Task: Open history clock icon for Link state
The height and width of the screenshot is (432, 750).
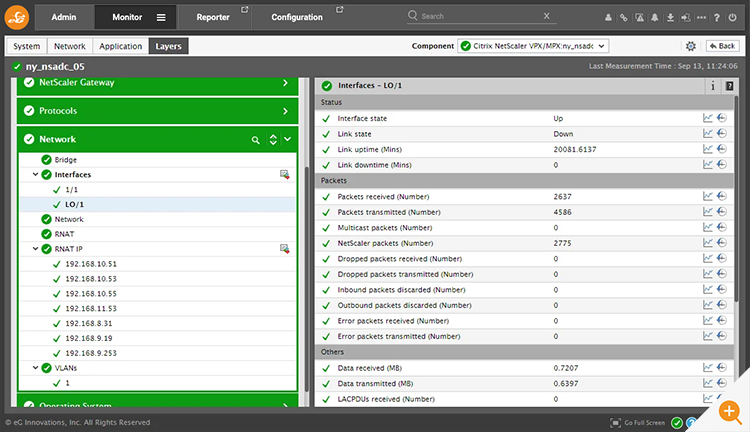Action: click(x=722, y=133)
